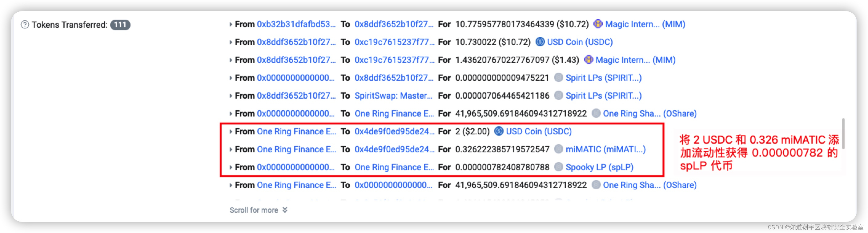The width and height of the screenshot is (868, 233).
Task: Open recipient 0xc19c7615237f77 in USDC 10.730022 row
Action: [x=394, y=42]
